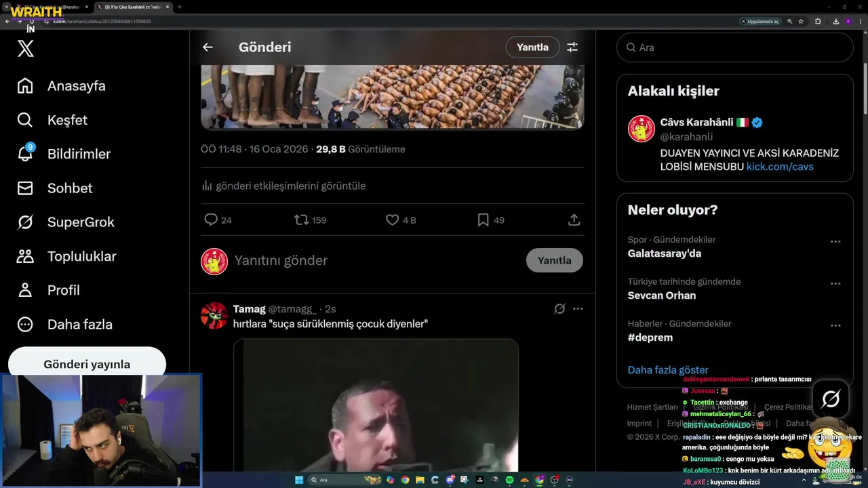Click your avatar beside reply field

coord(214,261)
